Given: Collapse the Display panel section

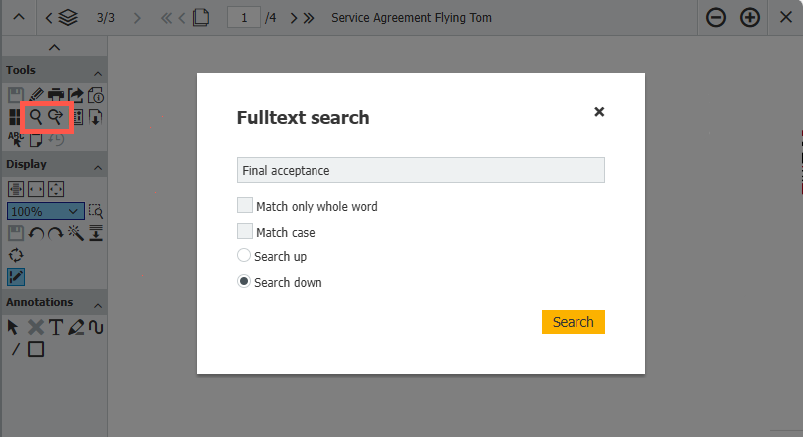Looking at the screenshot, I should 98,166.
